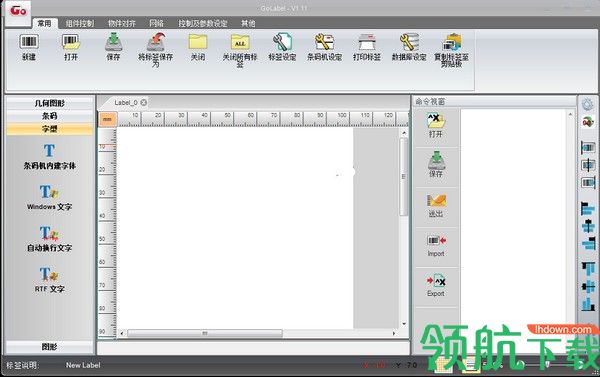Open the Go application menu button

pyautogui.click(x=18, y=13)
